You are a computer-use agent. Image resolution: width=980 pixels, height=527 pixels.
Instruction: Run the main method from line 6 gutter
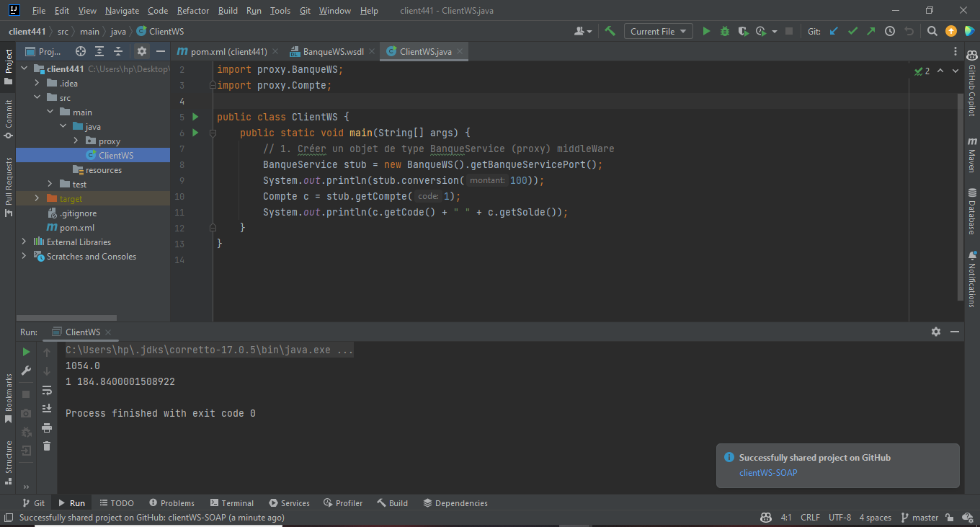195,133
